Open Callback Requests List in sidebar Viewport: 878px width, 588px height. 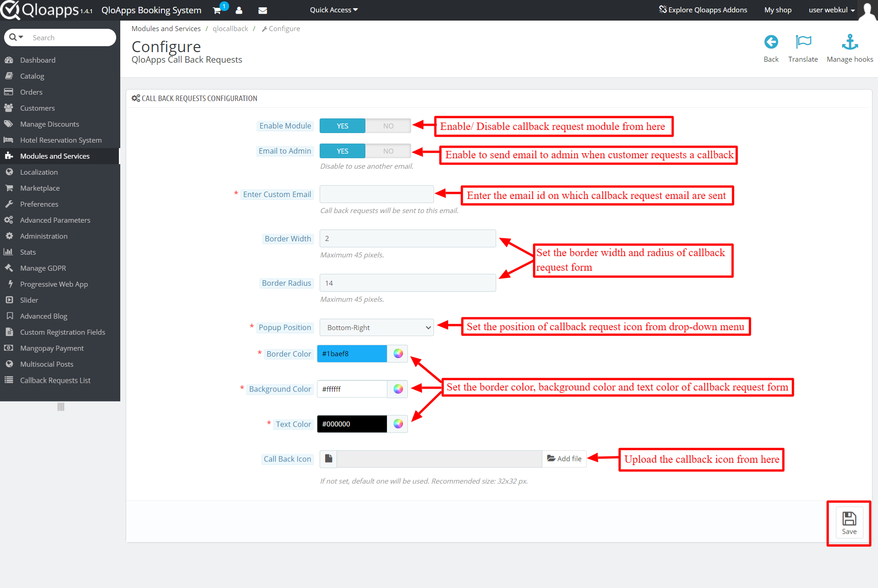pos(55,380)
